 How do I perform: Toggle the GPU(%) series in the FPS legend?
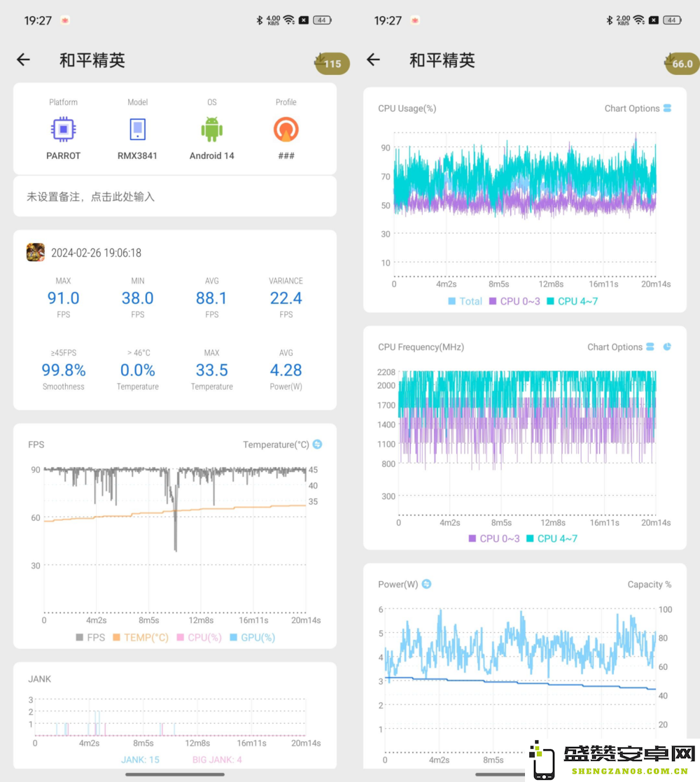[x=252, y=637]
